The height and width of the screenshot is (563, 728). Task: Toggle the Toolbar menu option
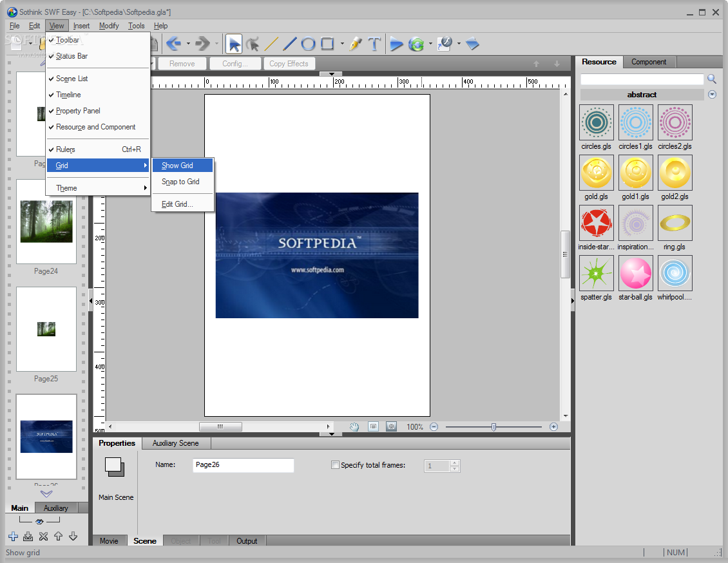pyautogui.click(x=98, y=41)
